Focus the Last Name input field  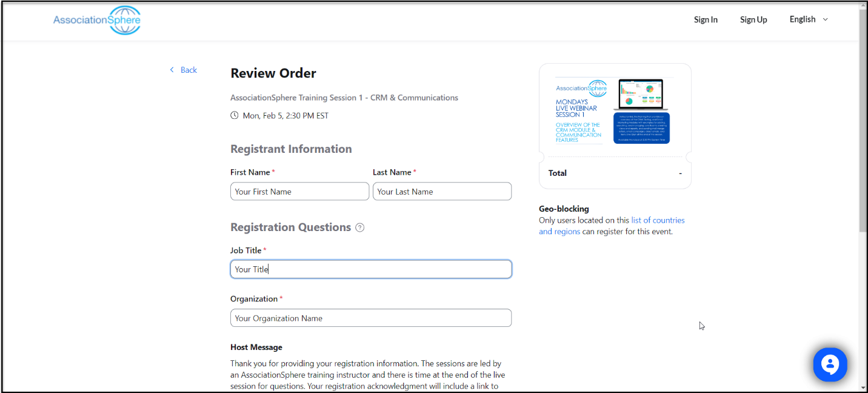point(442,192)
